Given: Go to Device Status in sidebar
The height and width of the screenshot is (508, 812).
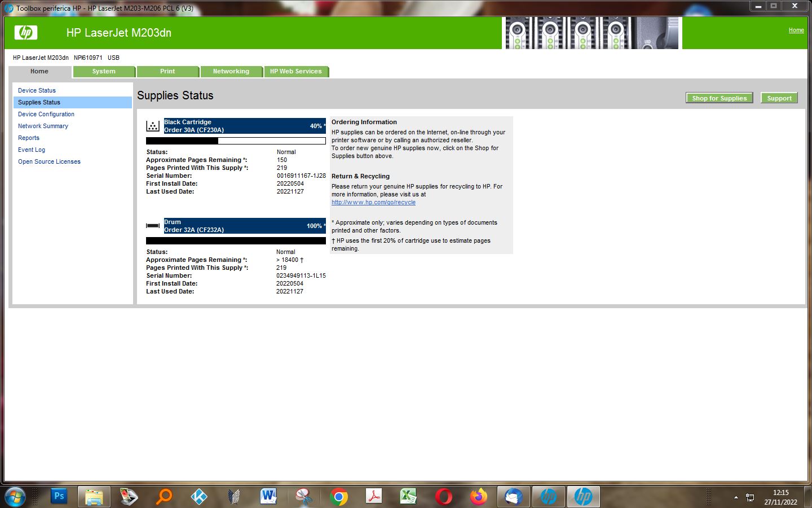Looking at the screenshot, I should 37,90.
